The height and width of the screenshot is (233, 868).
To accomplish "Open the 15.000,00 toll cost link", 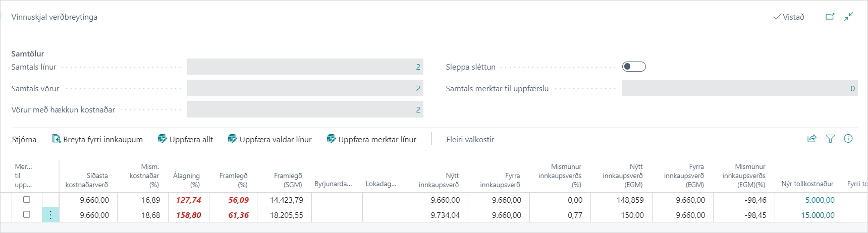I will tap(818, 215).
